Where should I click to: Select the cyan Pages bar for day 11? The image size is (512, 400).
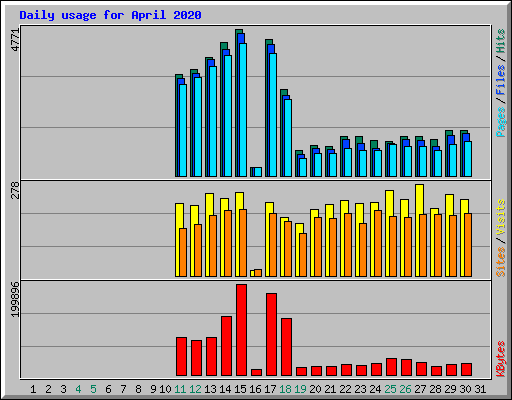coord(183,130)
